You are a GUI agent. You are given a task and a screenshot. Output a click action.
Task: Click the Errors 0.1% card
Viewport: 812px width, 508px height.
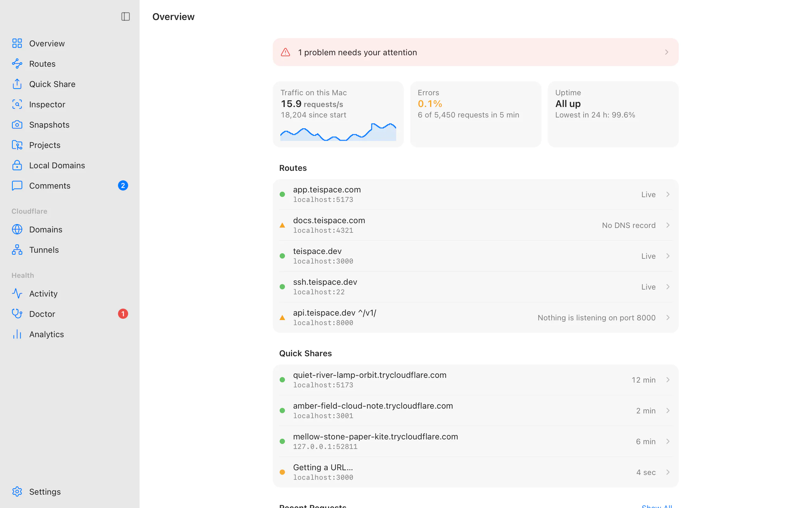coord(475,114)
